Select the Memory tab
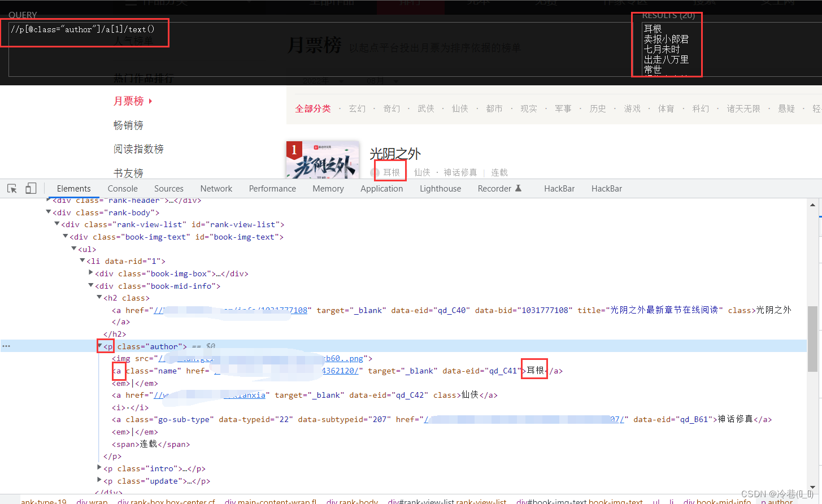The width and height of the screenshot is (822, 504). click(328, 189)
